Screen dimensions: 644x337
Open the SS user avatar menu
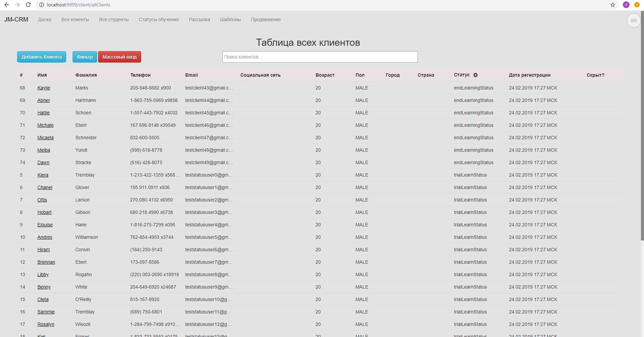(x=634, y=21)
